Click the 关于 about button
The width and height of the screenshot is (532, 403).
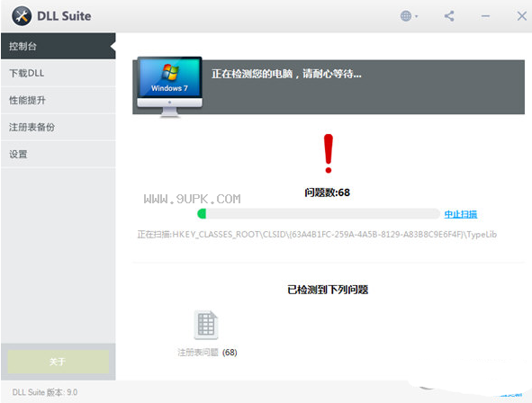click(x=58, y=362)
